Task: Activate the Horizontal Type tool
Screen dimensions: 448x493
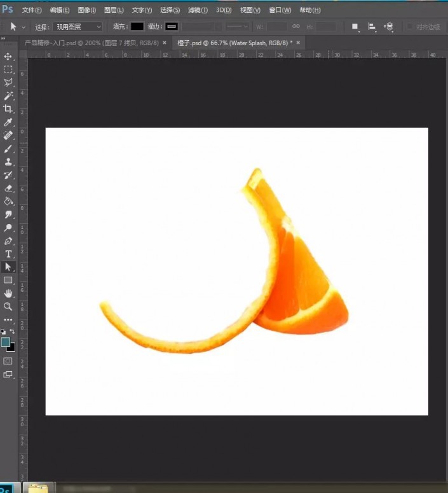Action: point(8,254)
